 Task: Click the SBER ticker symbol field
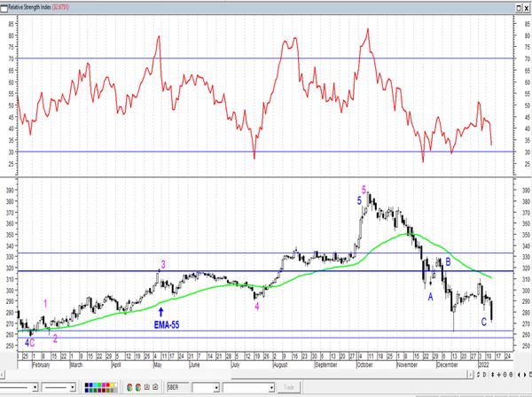tap(177, 387)
